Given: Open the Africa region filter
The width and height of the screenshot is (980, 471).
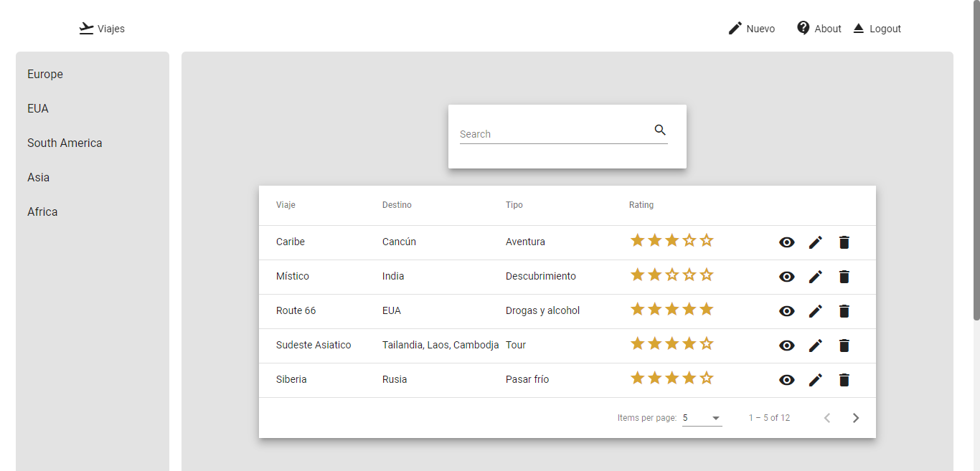Looking at the screenshot, I should 42,211.
